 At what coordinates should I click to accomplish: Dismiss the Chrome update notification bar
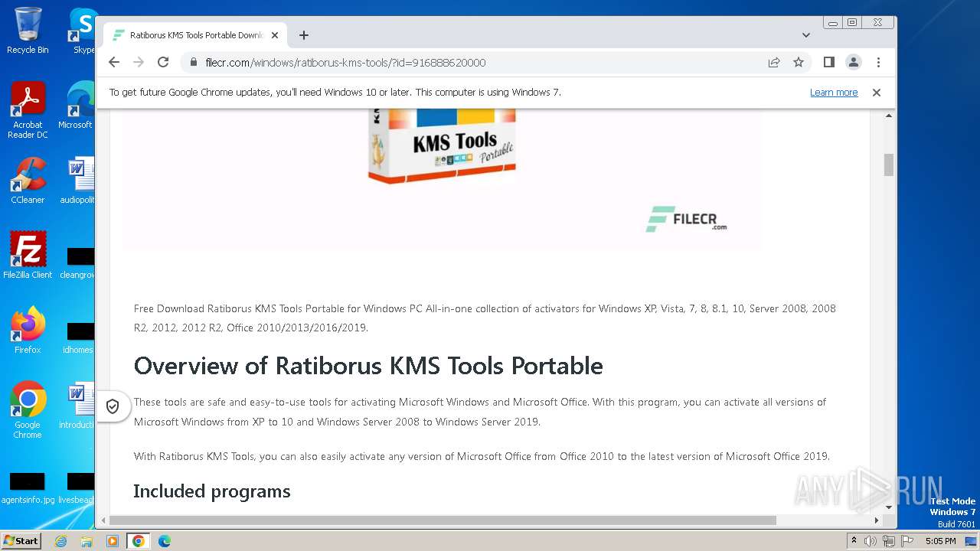point(877,93)
